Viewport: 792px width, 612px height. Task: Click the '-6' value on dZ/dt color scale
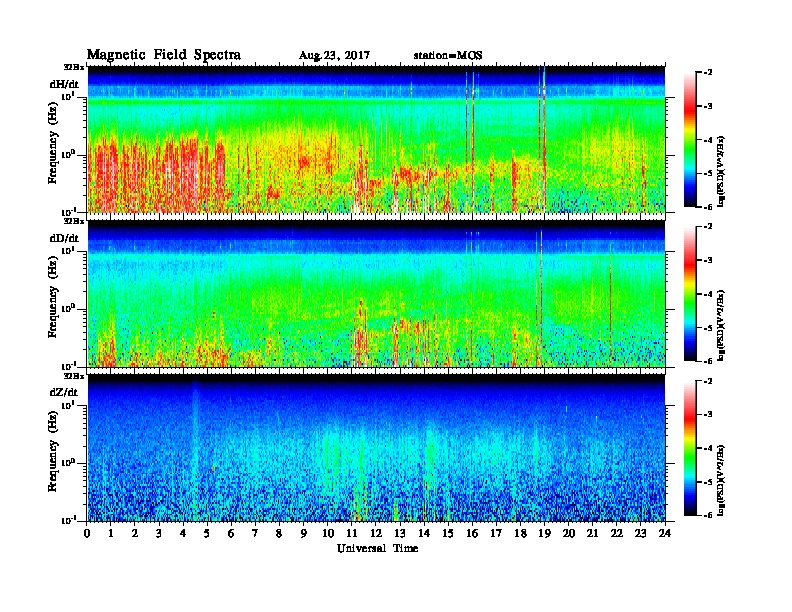tap(709, 515)
